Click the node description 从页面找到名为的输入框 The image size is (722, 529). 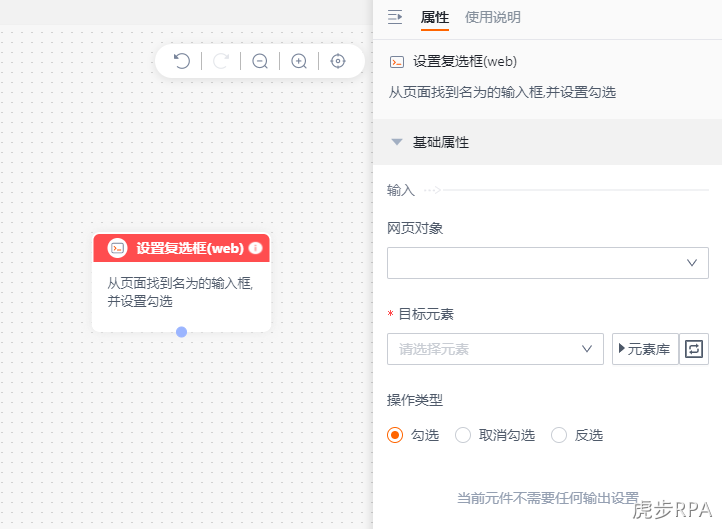[x=180, y=292]
